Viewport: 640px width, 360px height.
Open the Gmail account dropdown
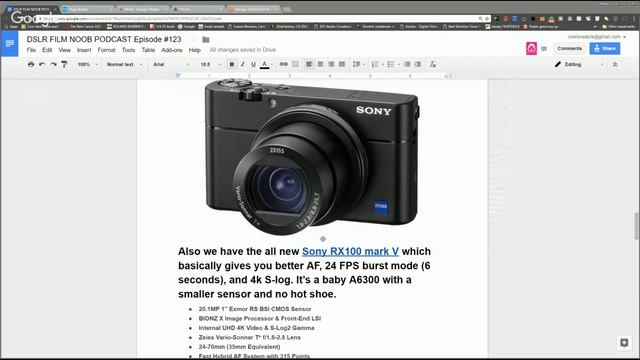(x=597, y=36)
